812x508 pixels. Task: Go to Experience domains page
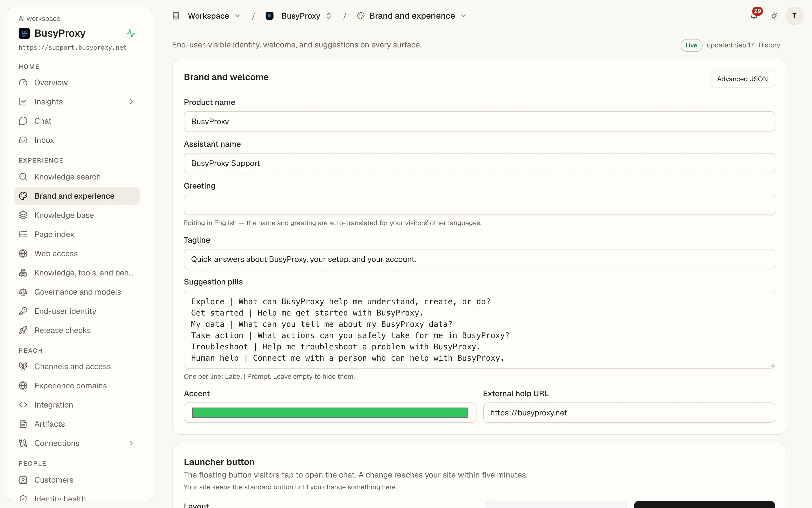(x=77, y=385)
